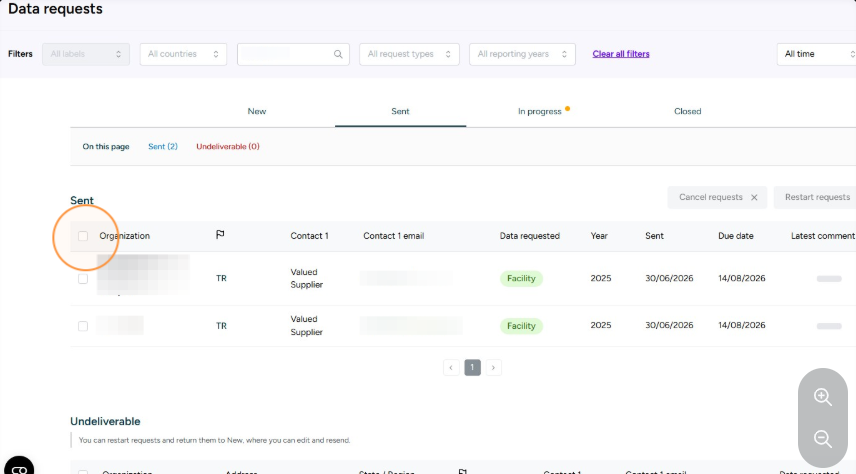Image resolution: width=856 pixels, height=474 pixels.
Task: Go to the next page arrow
Action: coord(494,368)
